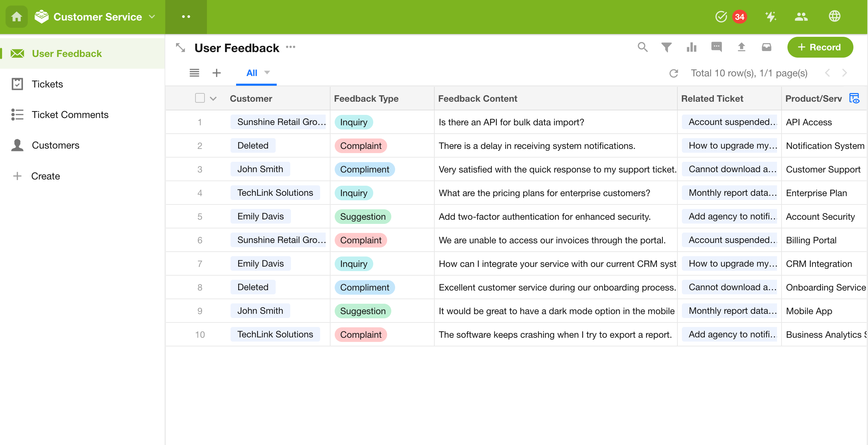The height and width of the screenshot is (445, 868).
Task: Click Create in the sidebar
Action: tap(45, 176)
